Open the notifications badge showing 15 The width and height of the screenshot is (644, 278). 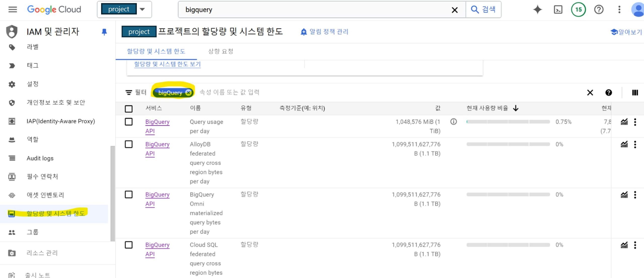(x=578, y=10)
